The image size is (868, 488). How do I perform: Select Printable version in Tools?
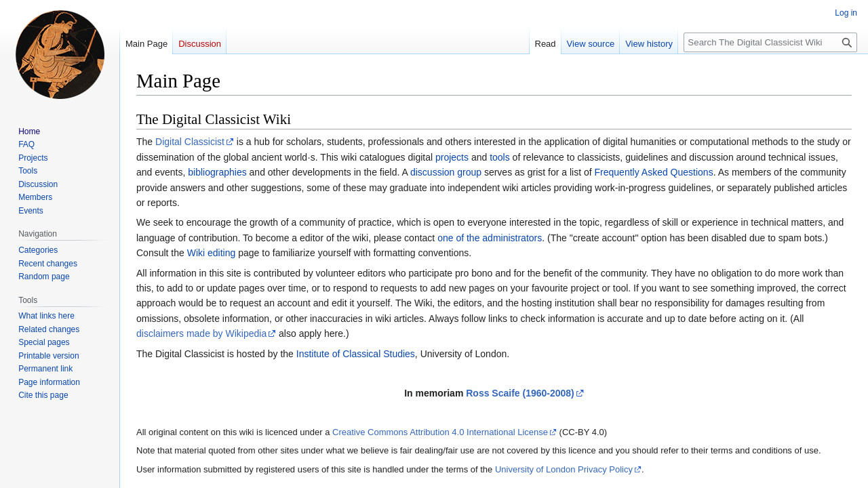point(48,356)
